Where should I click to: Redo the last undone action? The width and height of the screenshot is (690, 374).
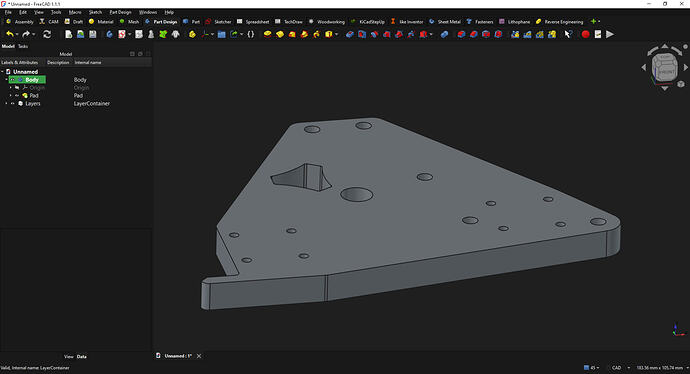point(26,34)
